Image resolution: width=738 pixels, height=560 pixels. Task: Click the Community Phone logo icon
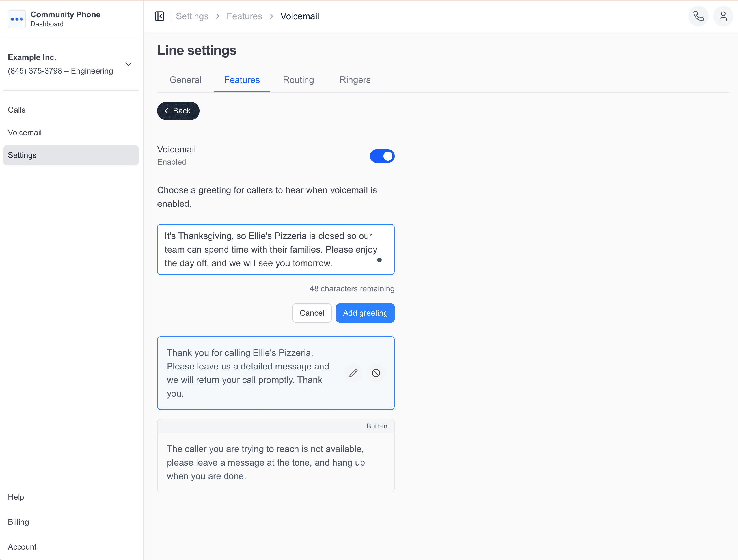pyautogui.click(x=17, y=19)
